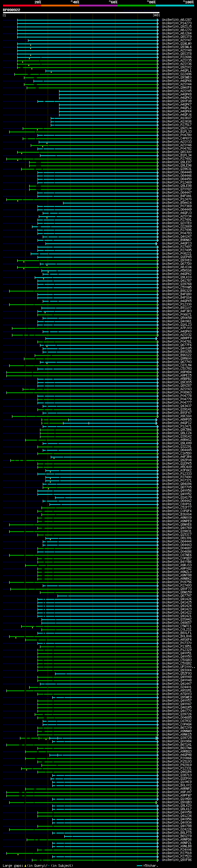
Task: Select the UniRef100_P04781 label
Action: coord(177,342)
